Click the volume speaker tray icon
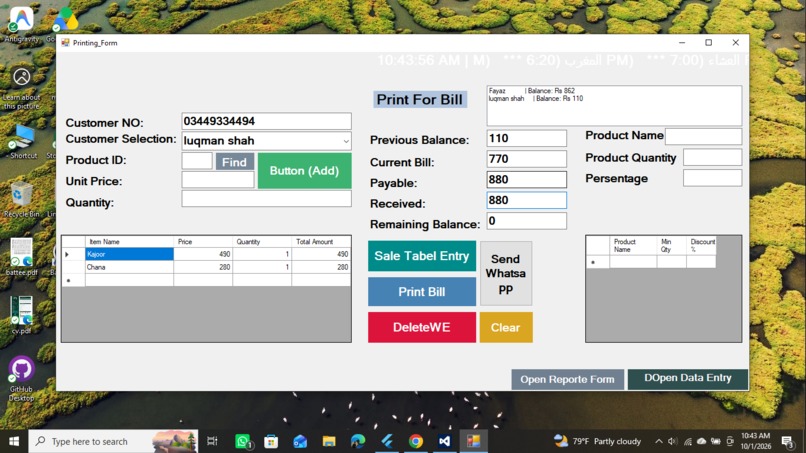Viewport: 806px width, 453px height. pyautogui.click(x=672, y=441)
